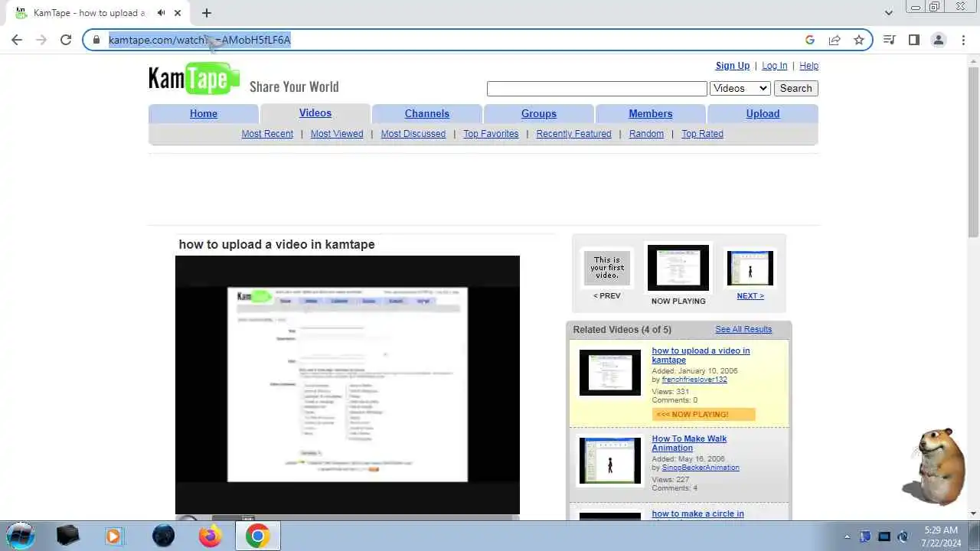Open SingoBeckerAnimation profile link
The height and width of the screenshot is (551, 980).
[701, 468]
